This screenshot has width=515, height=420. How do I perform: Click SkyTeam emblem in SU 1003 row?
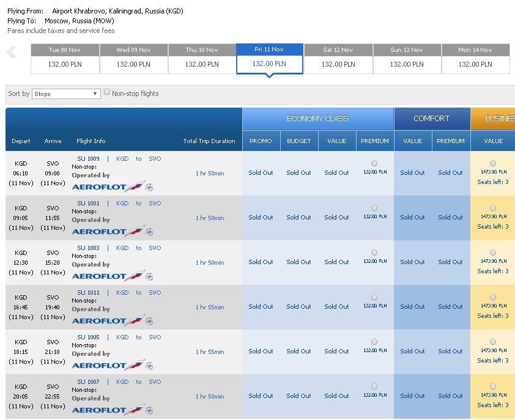[x=149, y=276]
